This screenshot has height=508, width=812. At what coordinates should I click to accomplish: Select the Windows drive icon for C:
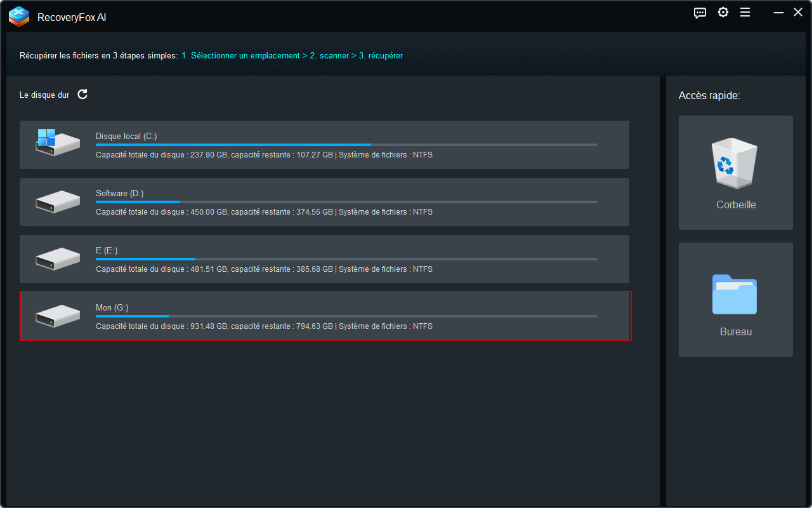[x=58, y=143]
